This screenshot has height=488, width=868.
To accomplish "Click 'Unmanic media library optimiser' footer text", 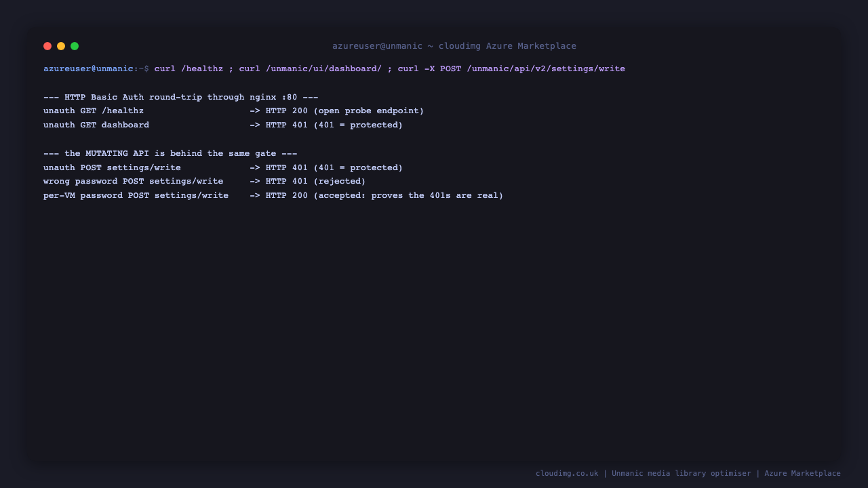I will click(682, 473).
